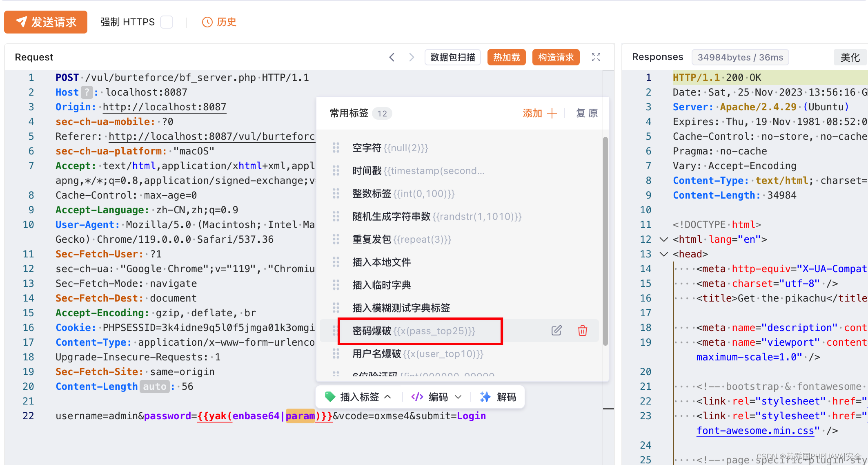The width and height of the screenshot is (868, 465).
Task: Grab the drag handle of 整数标签 tag
Action: pyautogui.click(x=336, y=194)
